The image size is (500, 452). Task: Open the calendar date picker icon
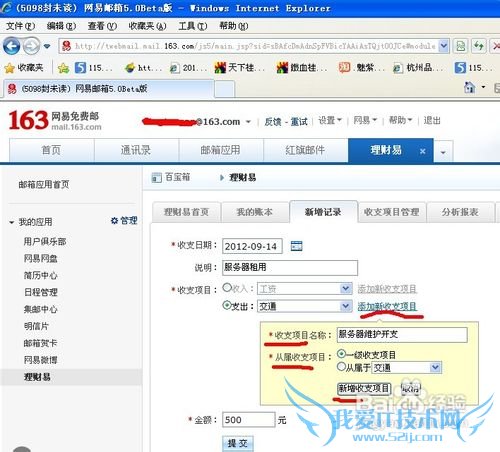[296, 246]
